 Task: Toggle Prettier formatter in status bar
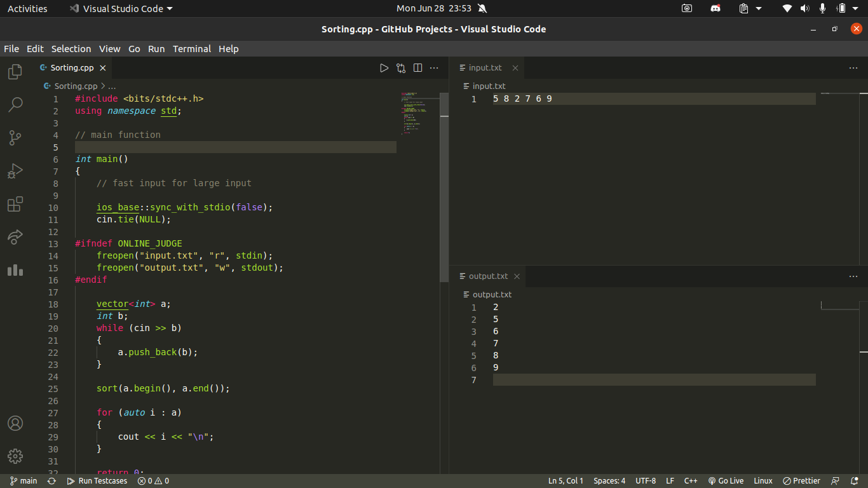(801, 481)
